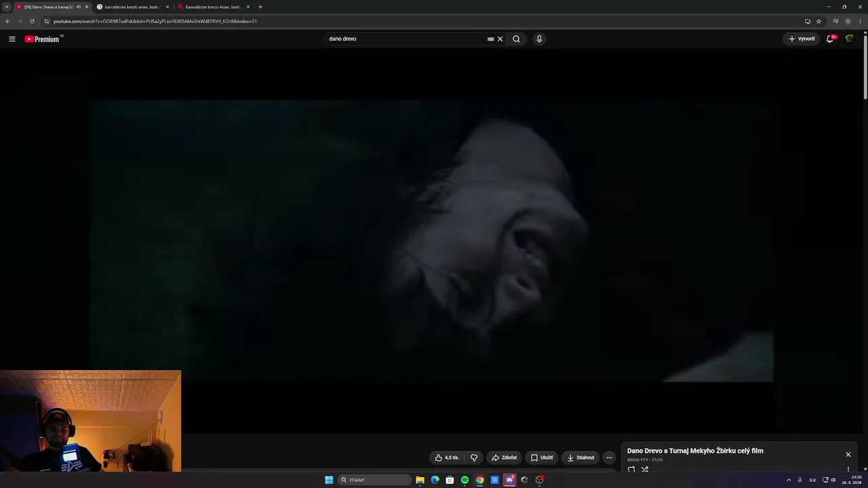Toggle playlist shuffle
868x488 pixels.
click(645, 469)
